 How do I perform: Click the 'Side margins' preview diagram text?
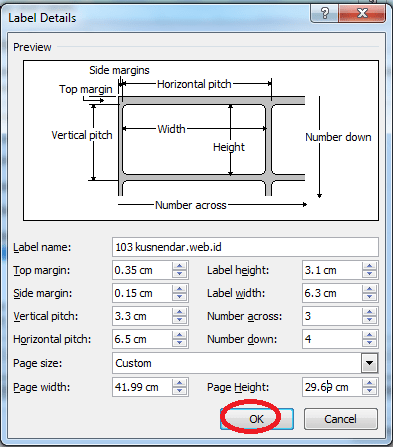[119, 70]
